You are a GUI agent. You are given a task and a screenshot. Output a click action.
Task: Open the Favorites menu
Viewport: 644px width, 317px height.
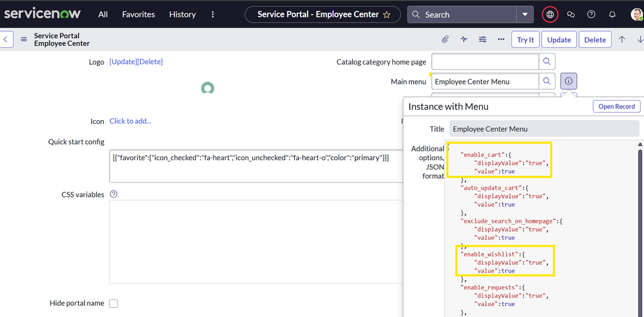click(x=139, y=14)
